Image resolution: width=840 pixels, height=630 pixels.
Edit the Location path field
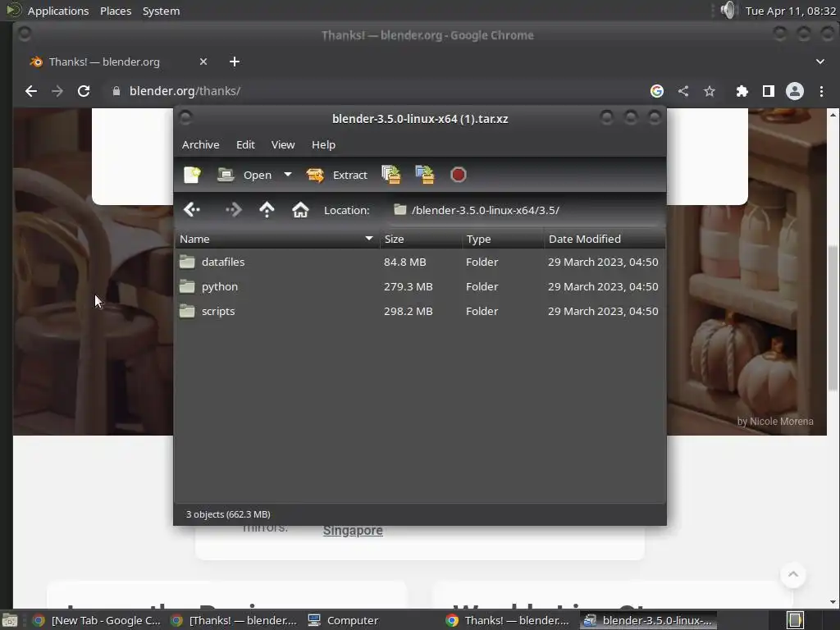tap(525, 210)
